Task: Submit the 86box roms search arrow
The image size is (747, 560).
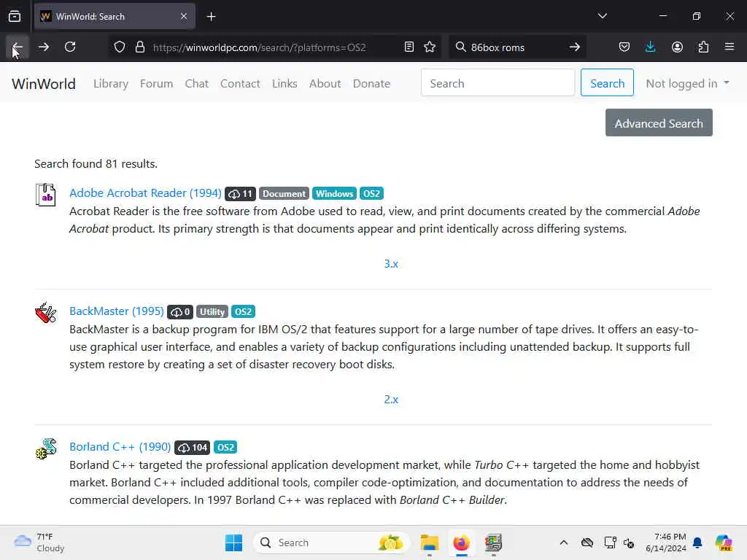Action: [x=575, y=47]
